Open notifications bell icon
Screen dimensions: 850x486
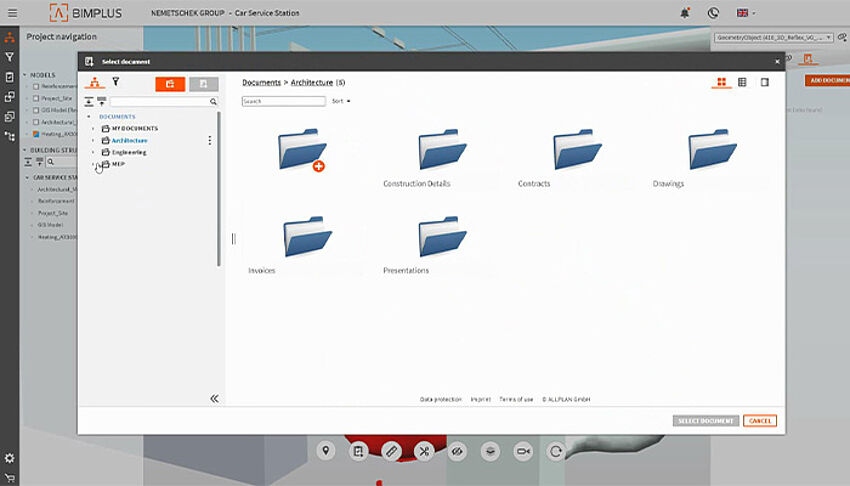tap(685, 13)
